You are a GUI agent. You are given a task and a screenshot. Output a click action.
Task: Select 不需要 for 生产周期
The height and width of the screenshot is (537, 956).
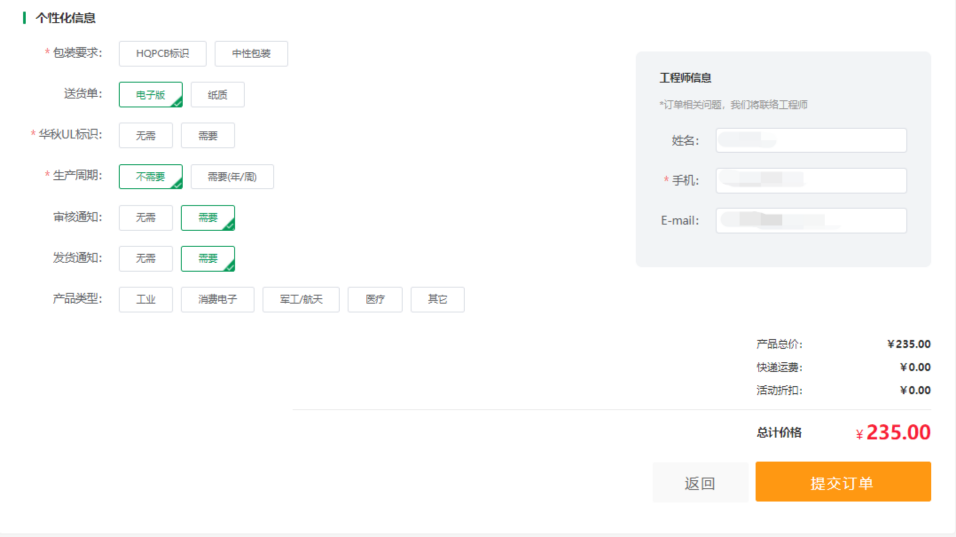(150, 177)
